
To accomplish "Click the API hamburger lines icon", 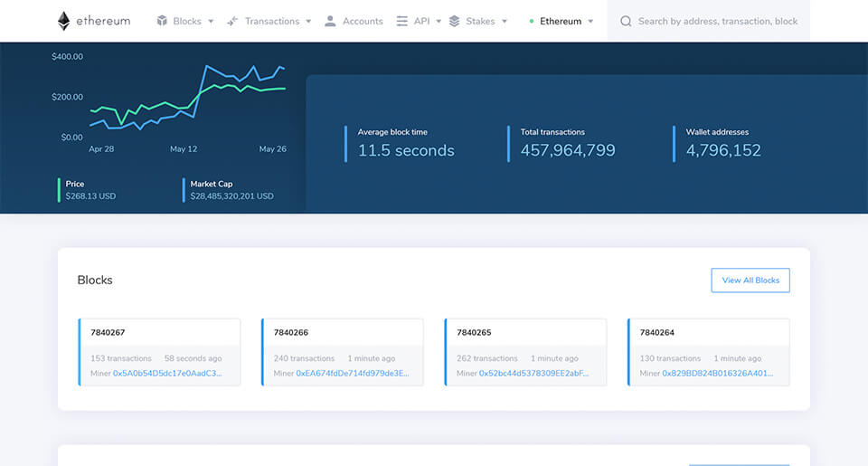I will 402,21.
